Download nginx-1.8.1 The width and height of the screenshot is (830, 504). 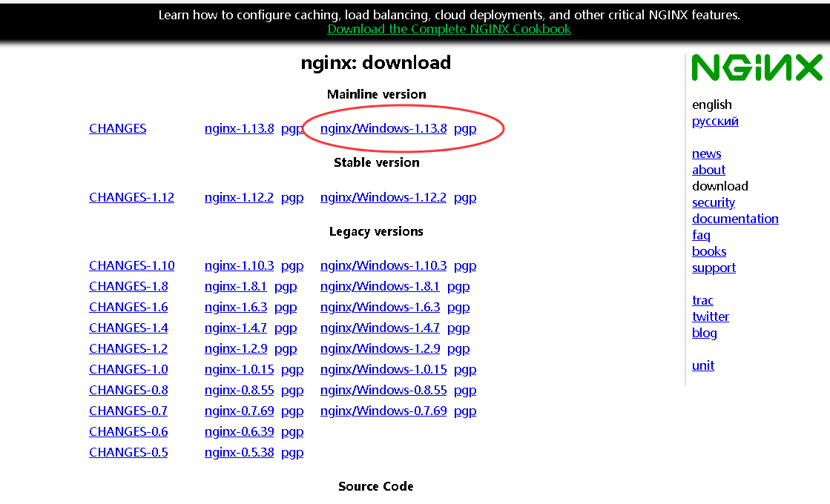tap(236, 286)
